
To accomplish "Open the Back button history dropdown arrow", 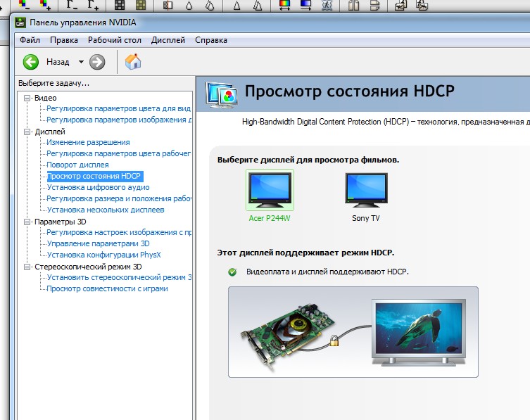I will pyautogui.click(x=81, y=62).
